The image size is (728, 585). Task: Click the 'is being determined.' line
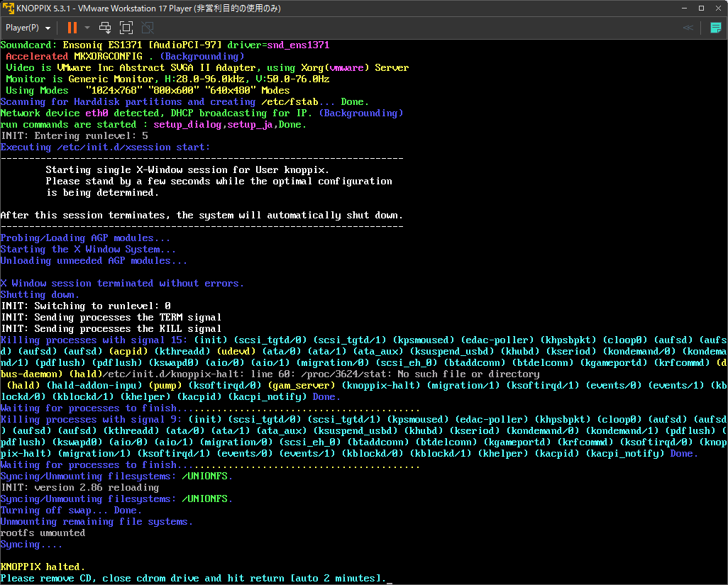coord(102,193)
